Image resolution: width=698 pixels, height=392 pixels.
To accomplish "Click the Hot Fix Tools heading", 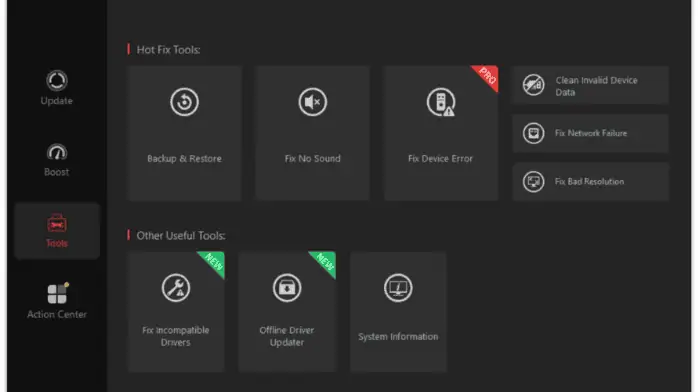I will coord(168,50).
